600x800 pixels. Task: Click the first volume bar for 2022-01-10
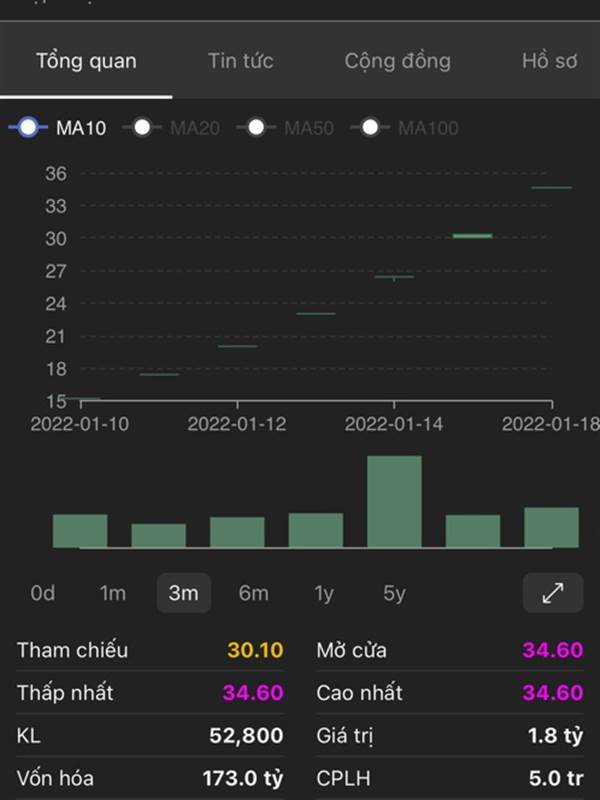point(80,531)
